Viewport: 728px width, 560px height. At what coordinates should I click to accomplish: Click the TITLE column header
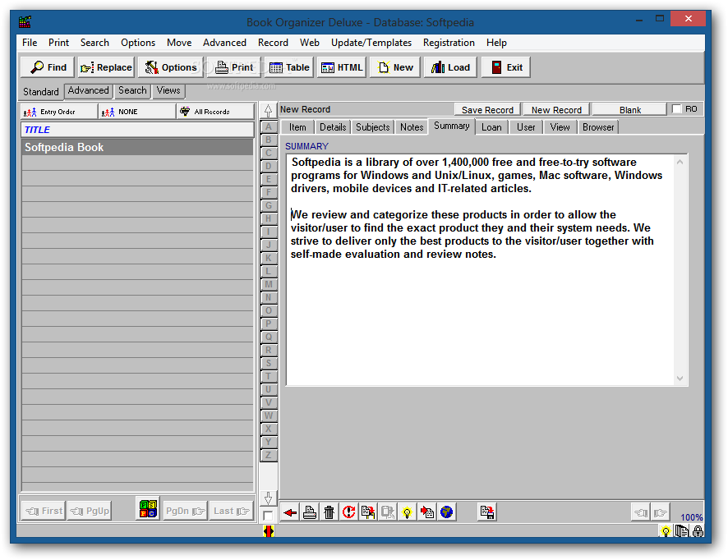[137, 130]
